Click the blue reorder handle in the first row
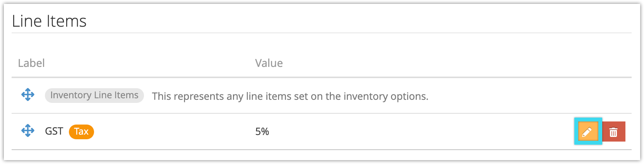The width and height of the screenshot is (644, 164). pos(28,94)
